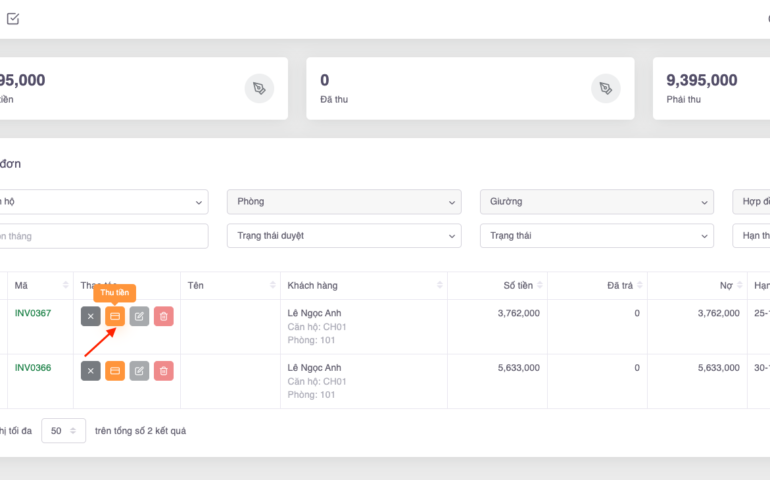Screen dimensions: 770x480
Task: Change page size dropdown showing 50
Action: pyautogui.click(x=63, y=431)
